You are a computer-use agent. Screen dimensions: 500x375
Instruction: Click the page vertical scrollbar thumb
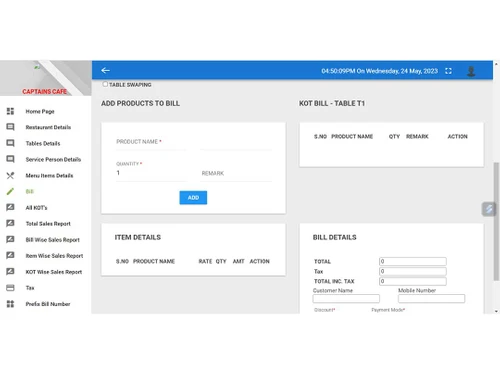point(496,221)
